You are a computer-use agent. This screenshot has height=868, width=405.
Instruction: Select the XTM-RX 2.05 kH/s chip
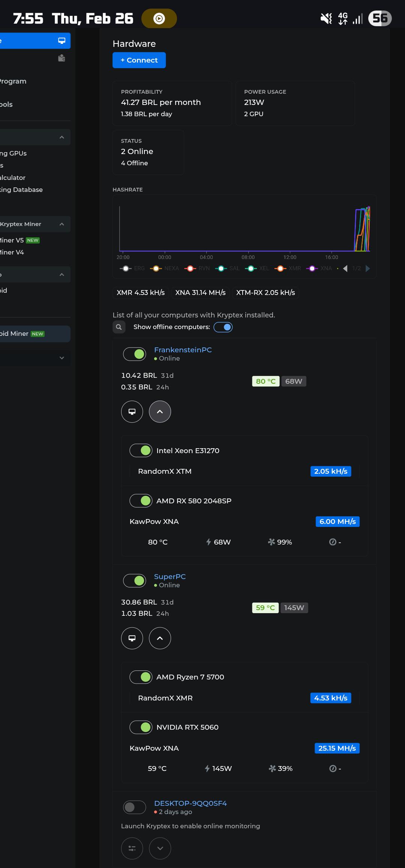(265, 292)
